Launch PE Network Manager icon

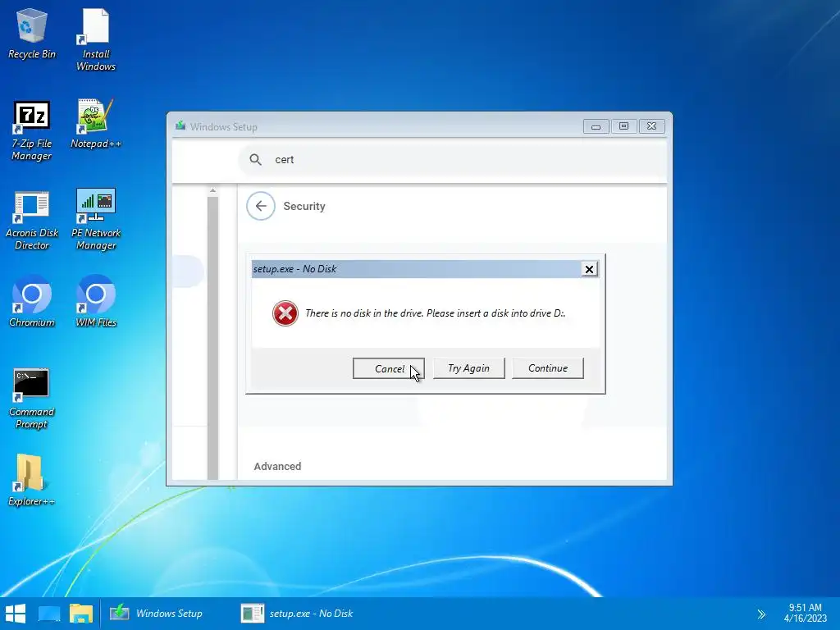96,220
